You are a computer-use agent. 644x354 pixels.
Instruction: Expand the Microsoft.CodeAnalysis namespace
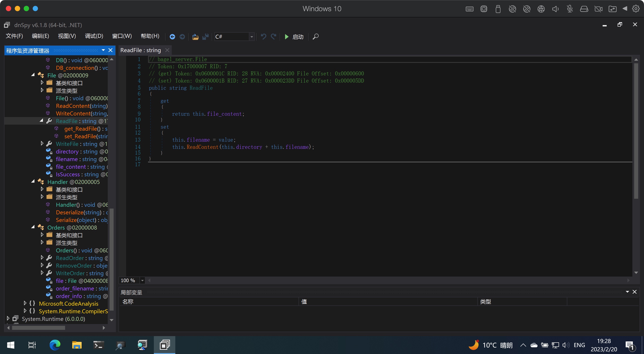point(25,303)
